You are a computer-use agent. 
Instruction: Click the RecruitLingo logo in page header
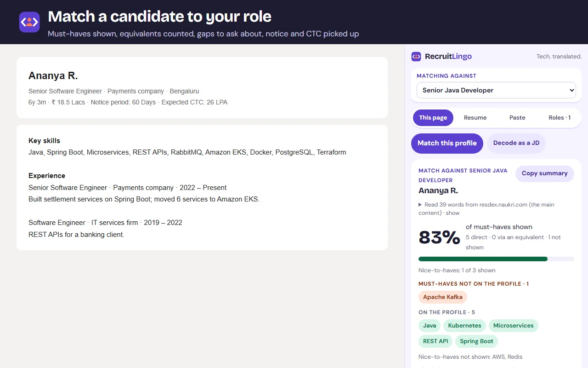29,22
